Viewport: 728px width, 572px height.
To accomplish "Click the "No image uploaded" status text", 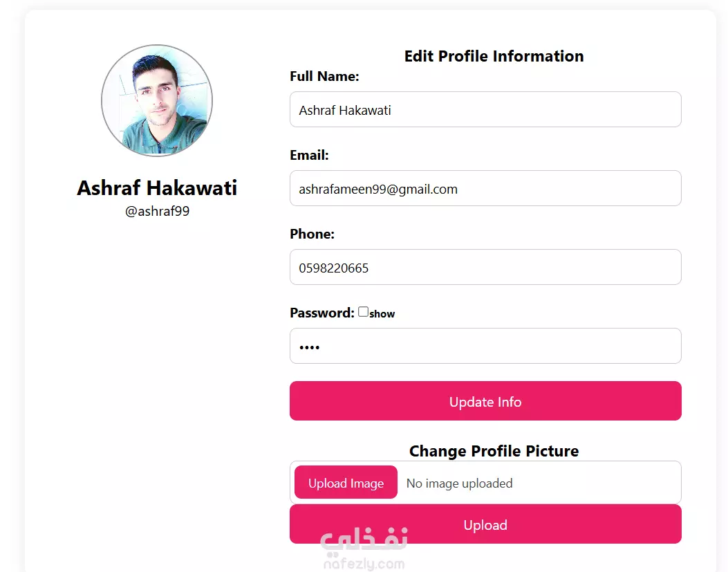I will (x=460, y=483).
